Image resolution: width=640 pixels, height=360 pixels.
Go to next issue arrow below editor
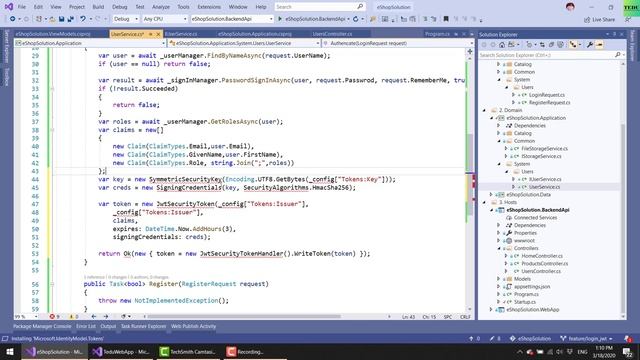[x=105, y=316]
